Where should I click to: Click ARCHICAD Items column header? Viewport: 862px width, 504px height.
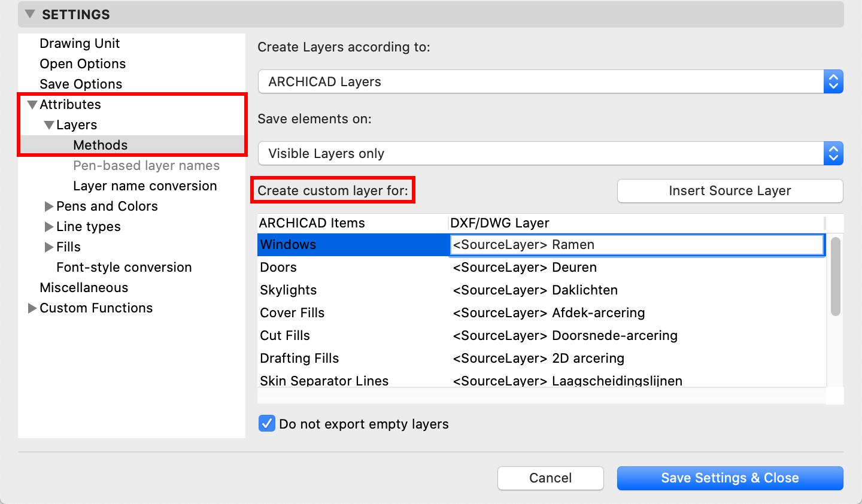point(353,223)
